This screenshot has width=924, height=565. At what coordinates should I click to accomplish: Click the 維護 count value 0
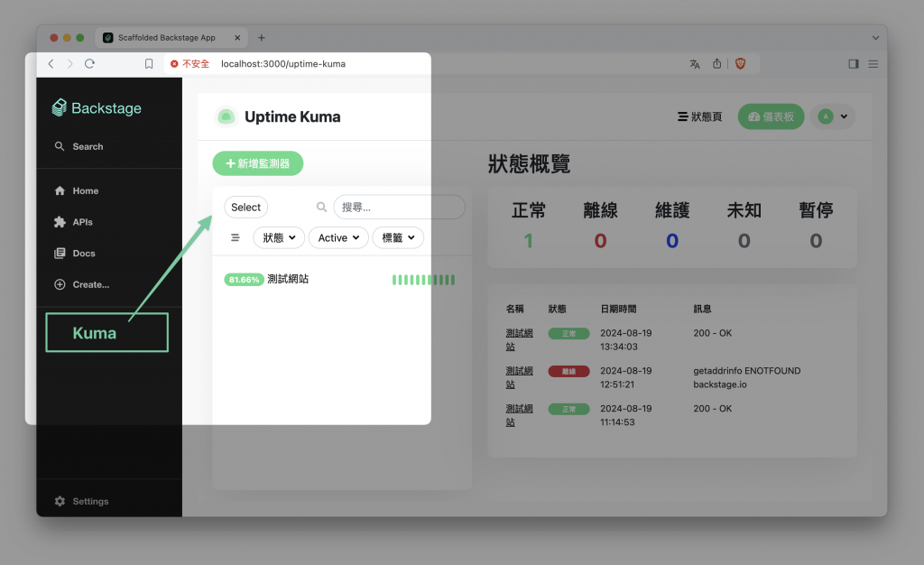click(672, 240)
